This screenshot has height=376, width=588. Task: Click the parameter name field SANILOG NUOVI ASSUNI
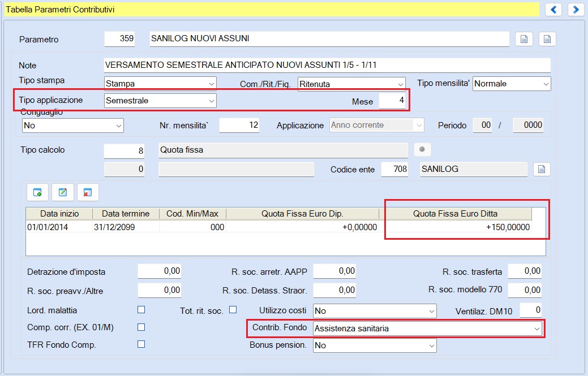point(329,38)
